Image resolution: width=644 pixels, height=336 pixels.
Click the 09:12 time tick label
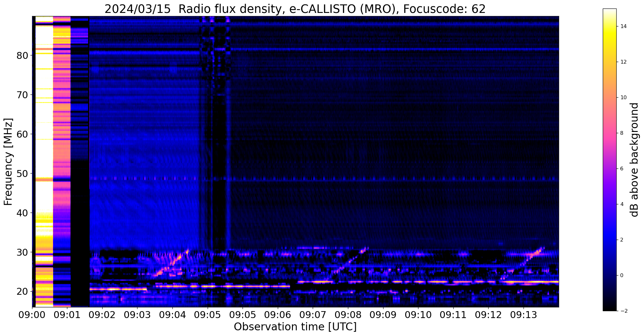488,315
